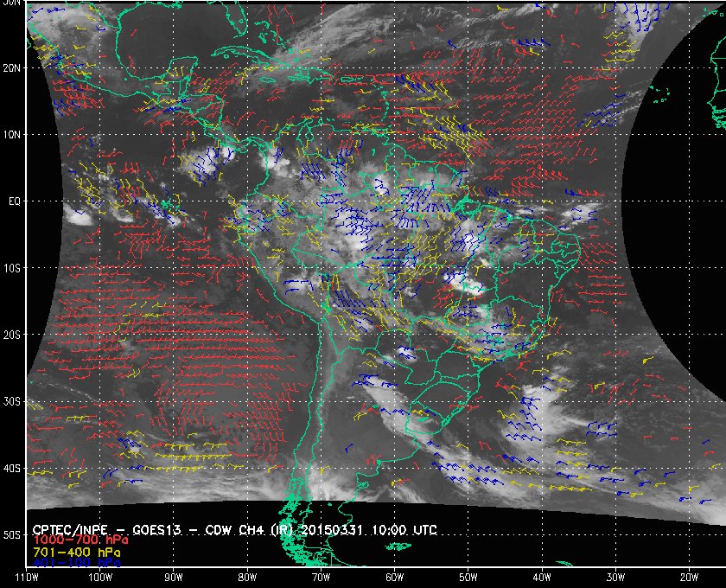Click the red 1000-700 hPa legend entry

pos(74,540)
